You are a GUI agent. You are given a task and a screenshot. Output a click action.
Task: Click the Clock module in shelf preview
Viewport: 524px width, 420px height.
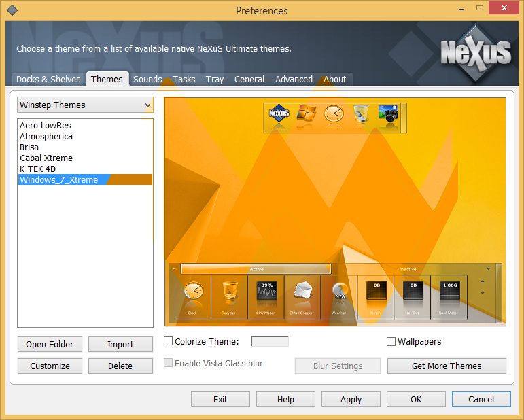pos(193,290)
